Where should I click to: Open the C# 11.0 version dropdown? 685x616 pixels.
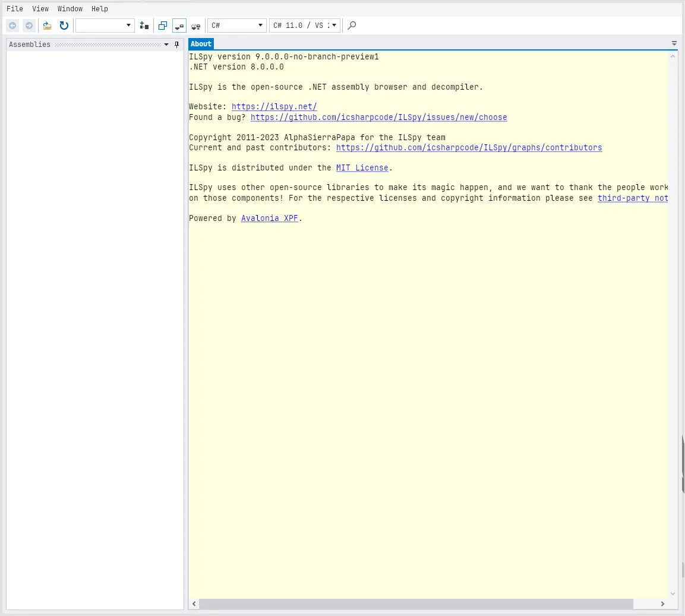click(x=305, y=26)
